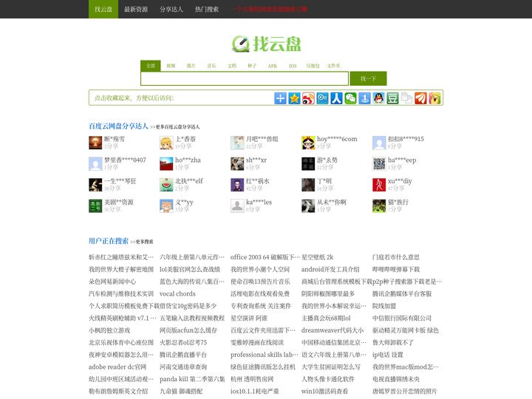Select the 文档 search category tab
Screen dimensions: 532x399
pos(232,66)
